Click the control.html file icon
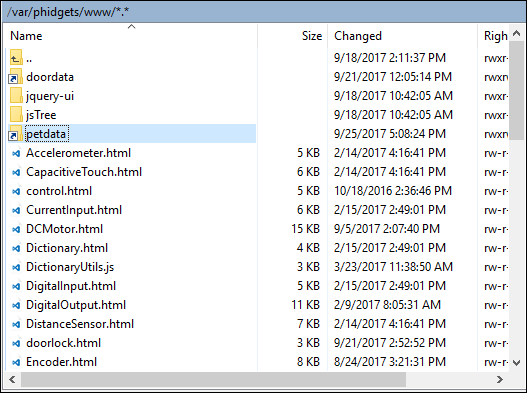This screenshot has height=393, width=527. point(16,191)
